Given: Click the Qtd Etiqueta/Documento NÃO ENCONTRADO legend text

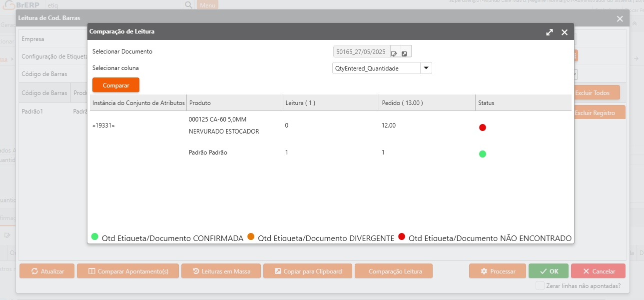Looking at the screenshot, I should click(490, 238).
